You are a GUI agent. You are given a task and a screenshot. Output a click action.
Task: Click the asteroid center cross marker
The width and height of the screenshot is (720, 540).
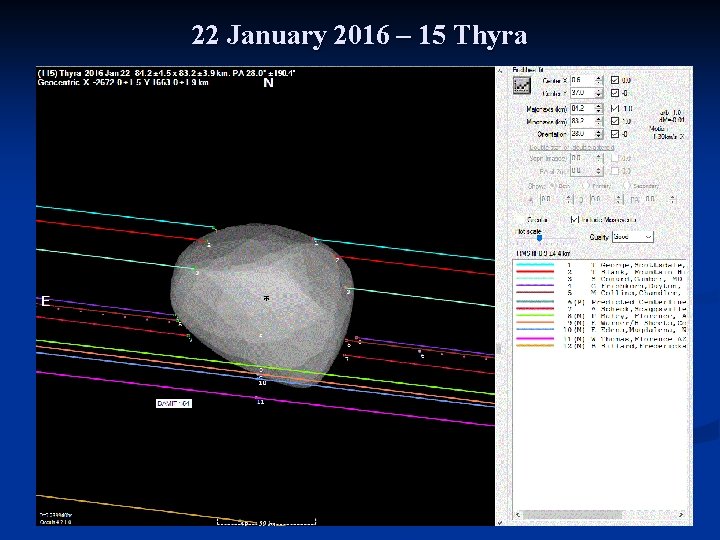pyautogui.click(x=266, y=298)
